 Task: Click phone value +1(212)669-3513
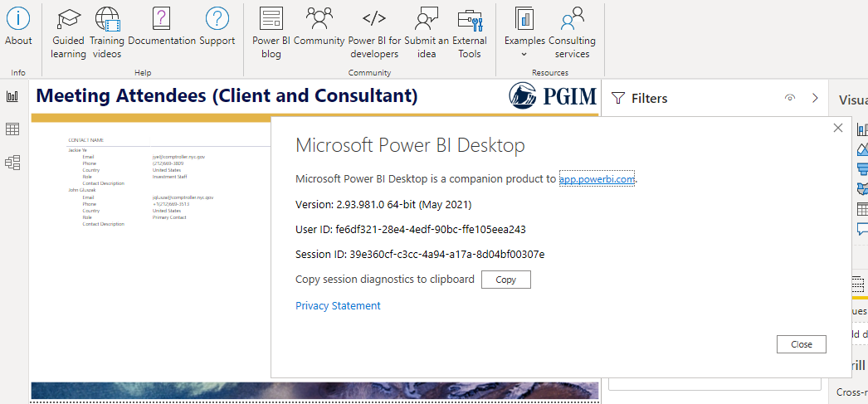tap(171, 204)
